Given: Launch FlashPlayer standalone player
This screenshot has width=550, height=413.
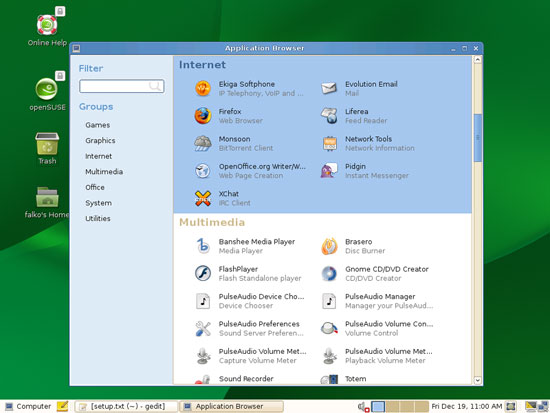Looking at the screenshot, I should (x=248, y=273).
